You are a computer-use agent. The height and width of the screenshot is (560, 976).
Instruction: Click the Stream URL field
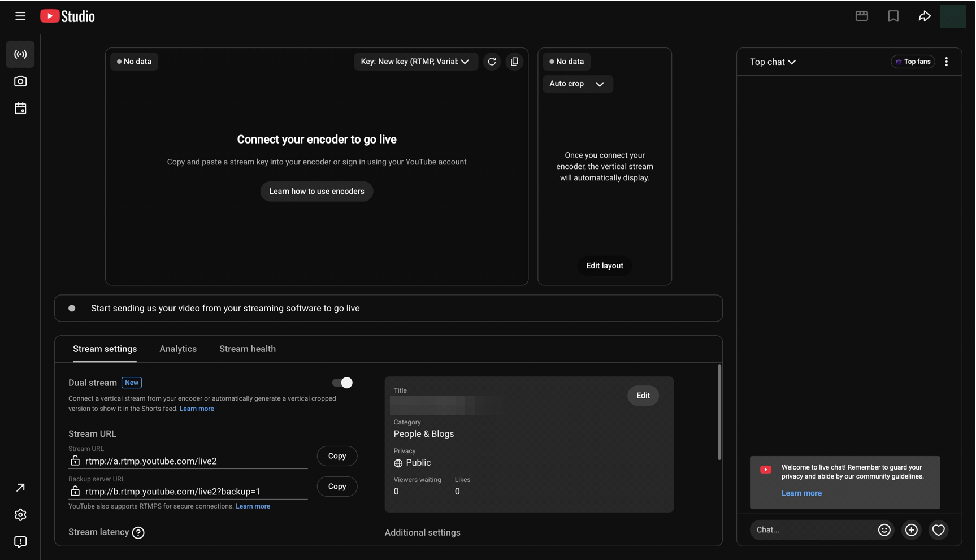pyautogui.click(x=188, y=461)
